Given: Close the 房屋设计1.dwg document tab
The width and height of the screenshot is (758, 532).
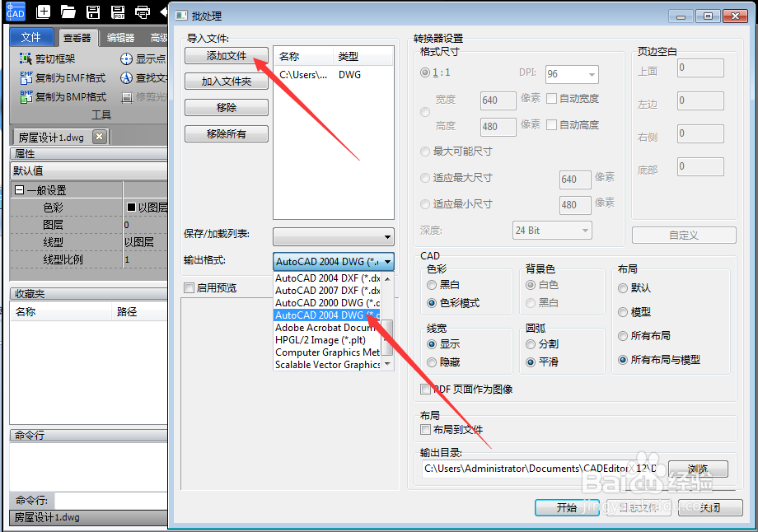Looking at the screenshot, I should tap(99, 137).
